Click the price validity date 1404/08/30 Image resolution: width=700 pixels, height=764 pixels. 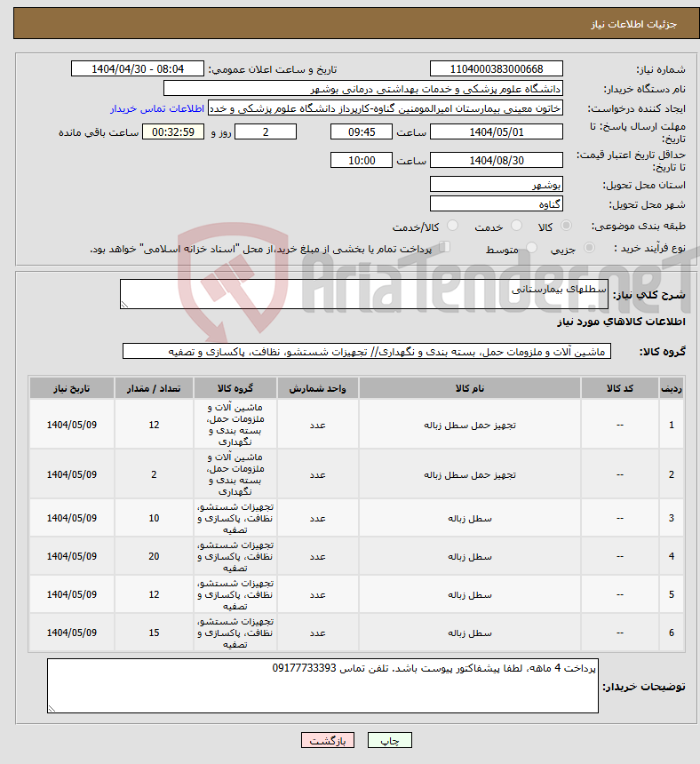coord(497,160)
